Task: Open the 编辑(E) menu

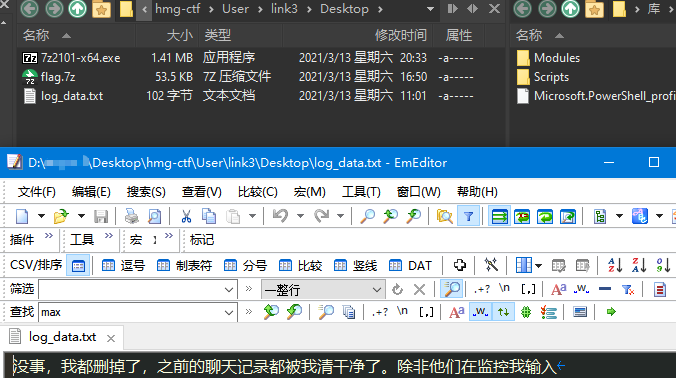Action: (91, 192)
